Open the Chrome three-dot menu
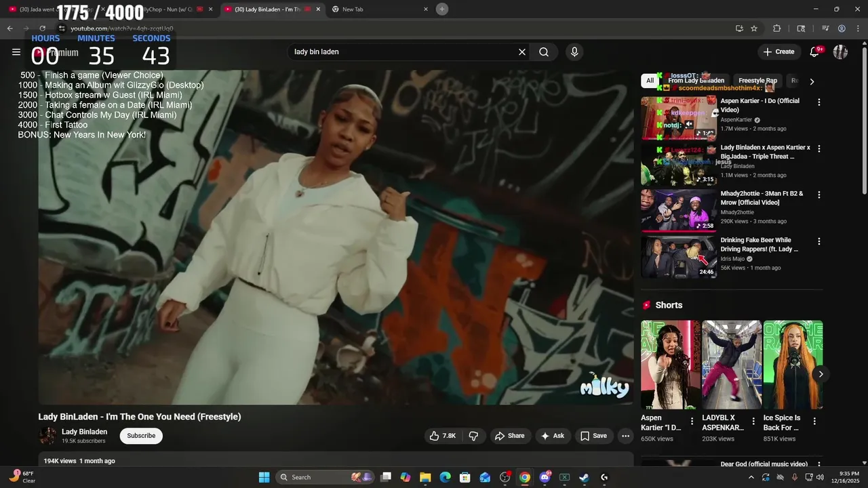The width and height of the screenshot is (868, 488). coord(858,28)
